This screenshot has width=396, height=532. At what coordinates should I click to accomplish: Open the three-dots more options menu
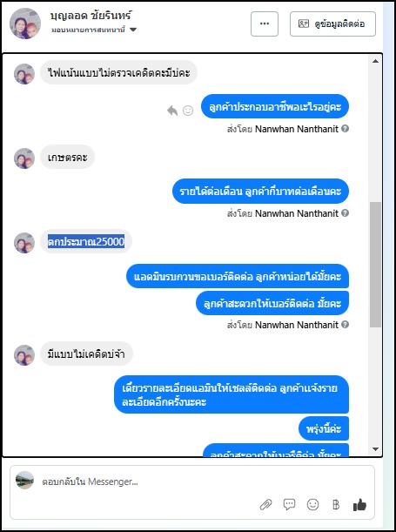[x=265, y=24]
